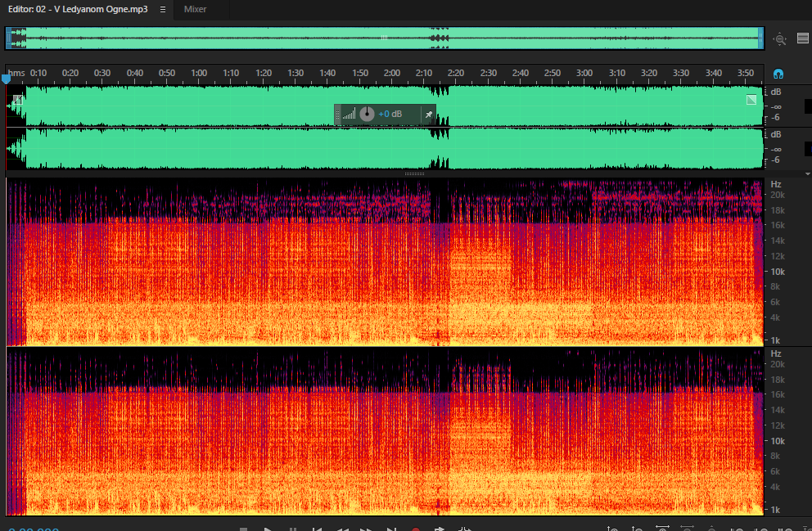Click the lower spectral Hz label
Viewport: 812px width, 531px height.
[x=776, y=353]
